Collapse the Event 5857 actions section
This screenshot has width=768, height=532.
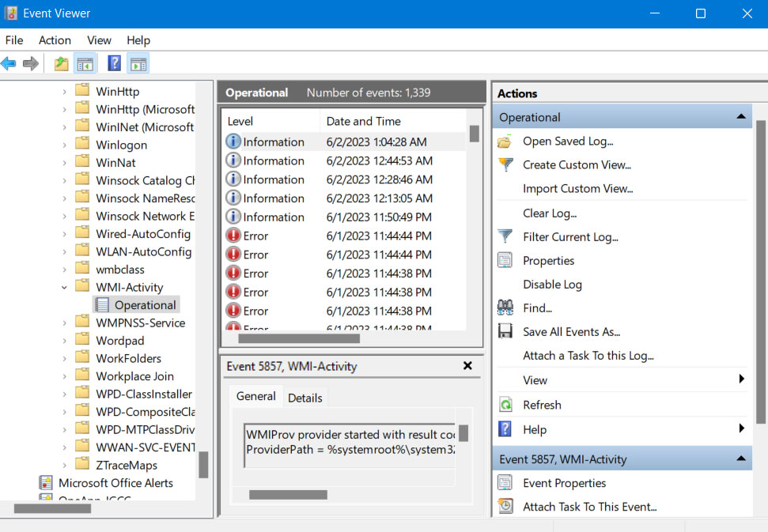pyautogui.click(x=741, y=459)
